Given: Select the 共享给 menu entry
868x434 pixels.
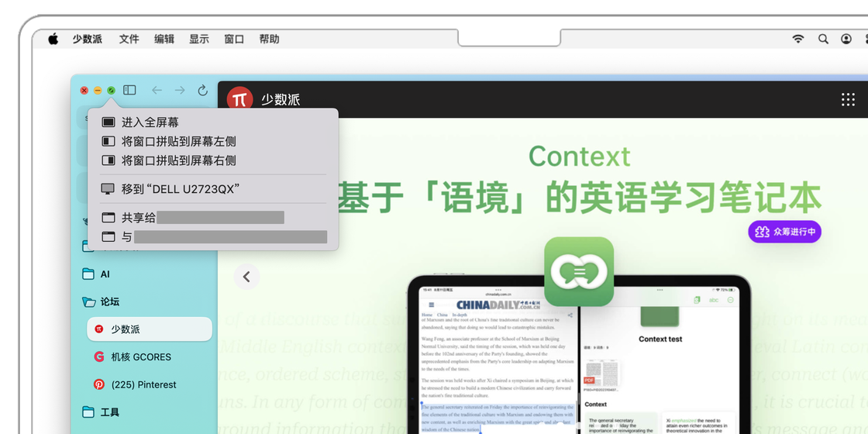Looking at the screenshot, I should [x=213, y=218].
